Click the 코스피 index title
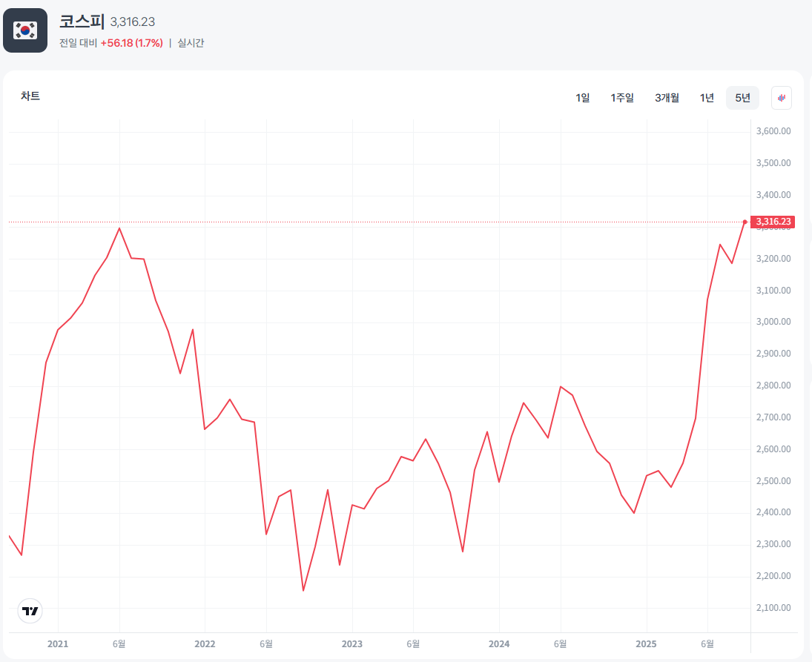This screenshot has width=812, height=662. [x=82, y=21]
